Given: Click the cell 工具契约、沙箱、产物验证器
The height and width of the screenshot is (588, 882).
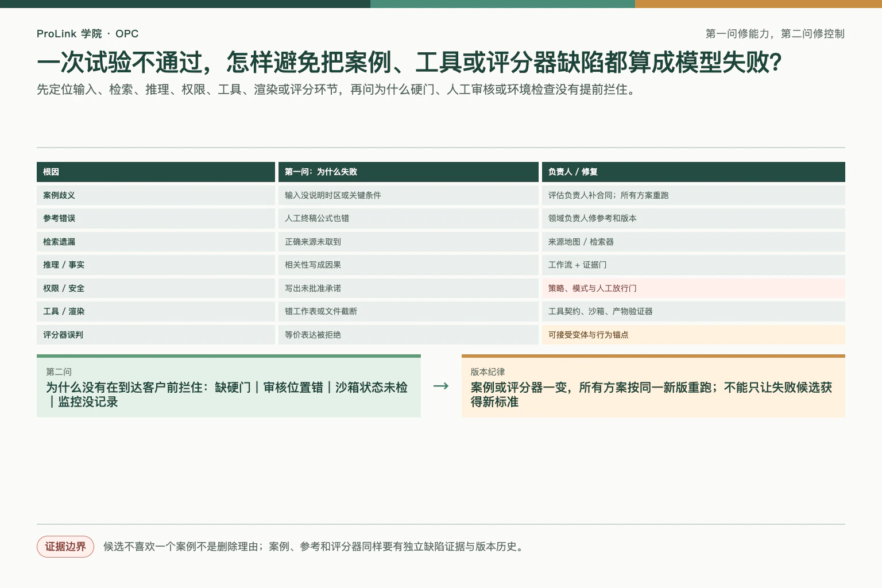Looking at the screenshot, I should pyautogui.click(x=693, y=311).
